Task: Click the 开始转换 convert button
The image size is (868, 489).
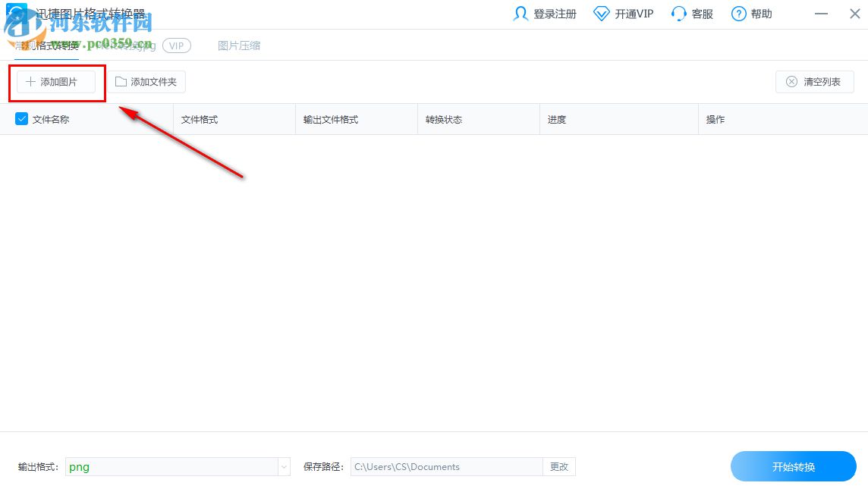Action: click(793, 466)
